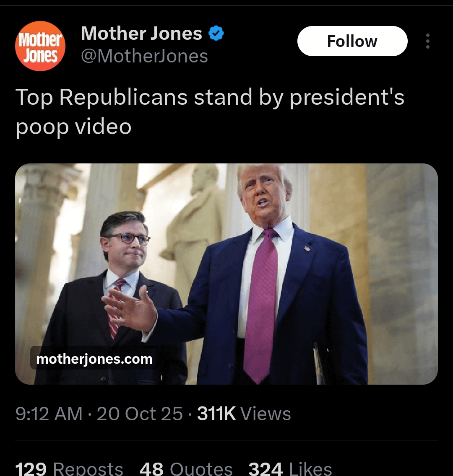Image resolution: width=453 pixels, height=476 pixels.
Task: Click the tweet text about top Republicans
Action: click(210, 111)
